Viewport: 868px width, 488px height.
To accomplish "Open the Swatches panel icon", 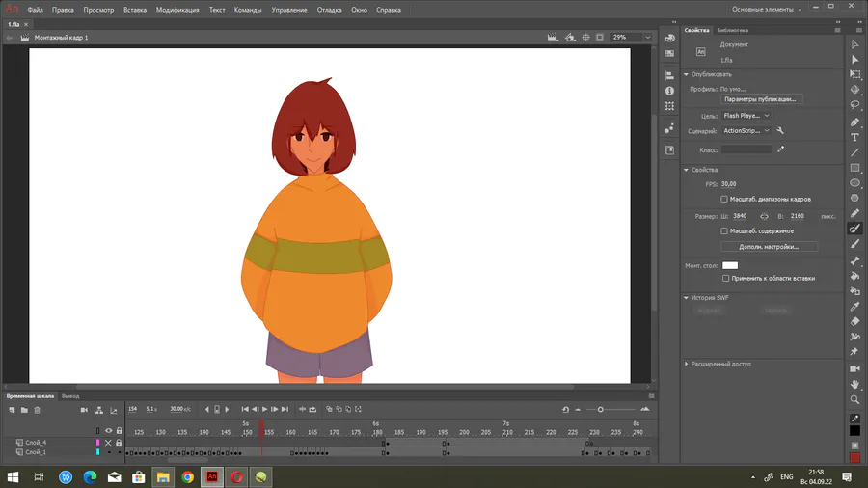I will 669,54.
